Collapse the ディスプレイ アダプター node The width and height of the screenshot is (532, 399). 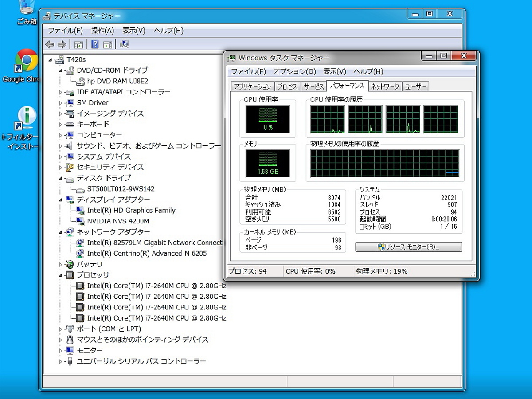61,199
